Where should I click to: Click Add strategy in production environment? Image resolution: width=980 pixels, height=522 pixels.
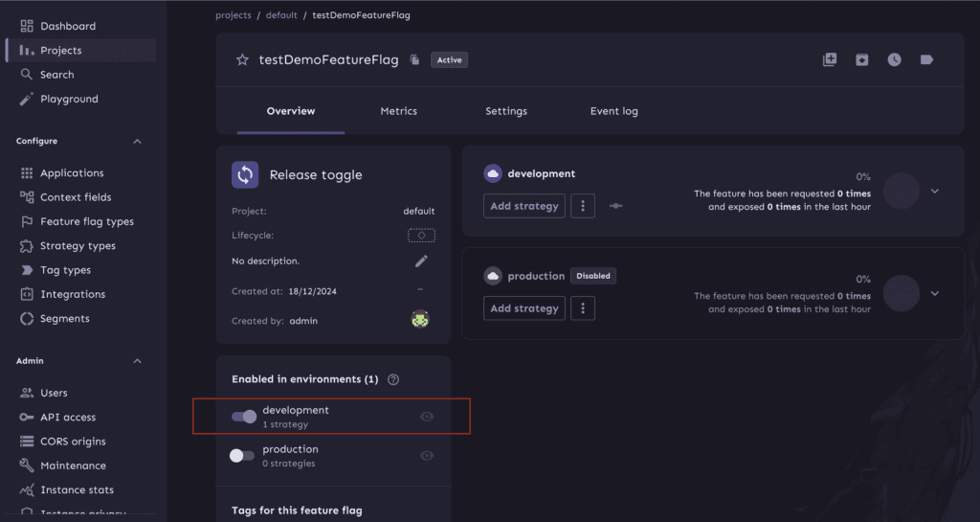523,308
